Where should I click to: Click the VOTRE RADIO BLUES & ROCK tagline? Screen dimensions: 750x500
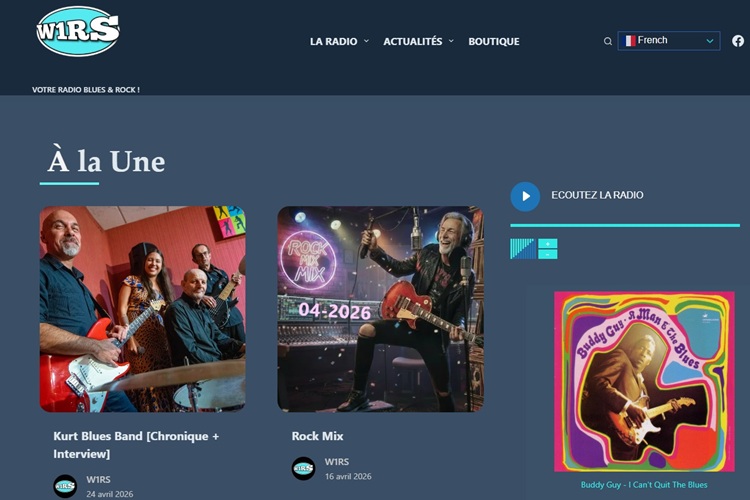point(86,89)
